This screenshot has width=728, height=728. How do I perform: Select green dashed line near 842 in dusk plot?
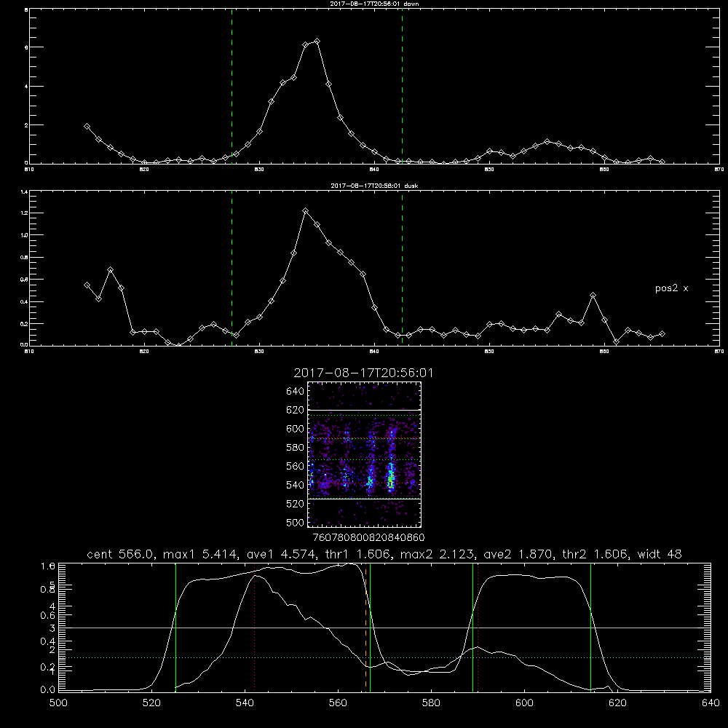point(402,268)
